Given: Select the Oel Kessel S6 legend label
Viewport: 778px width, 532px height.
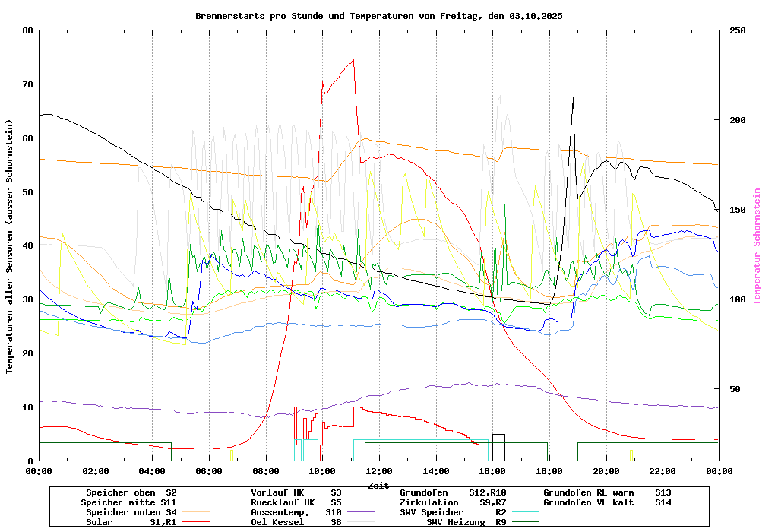Looking at the screenshot, I should 296,523.
